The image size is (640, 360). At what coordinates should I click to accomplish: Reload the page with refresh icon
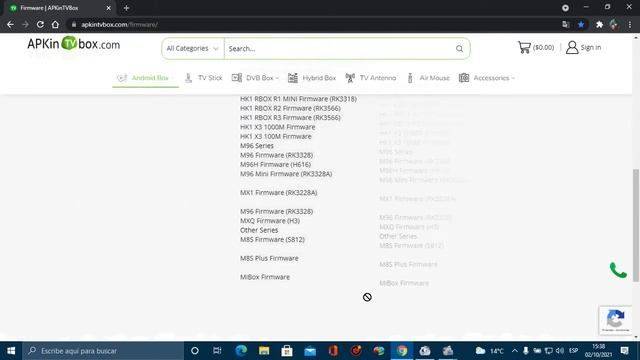(40, 24)
